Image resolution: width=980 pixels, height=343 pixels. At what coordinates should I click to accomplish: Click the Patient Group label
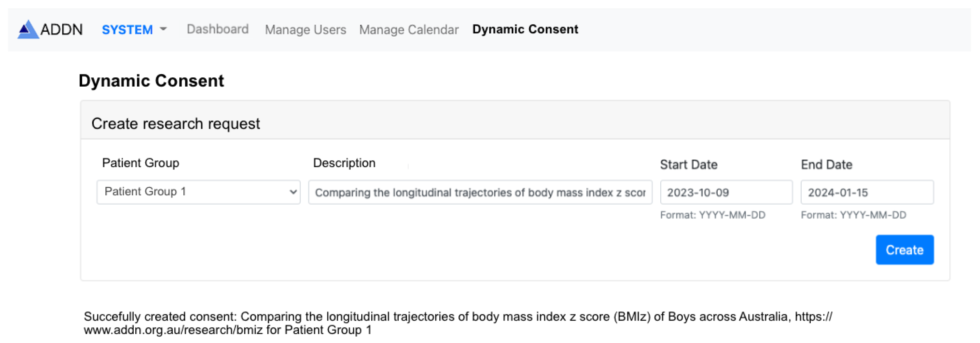coord(140,163)
